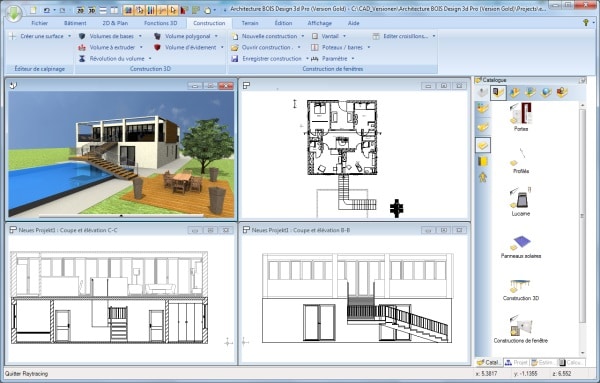Select the Lucarne catalogue item

click(x=521, y=202)
